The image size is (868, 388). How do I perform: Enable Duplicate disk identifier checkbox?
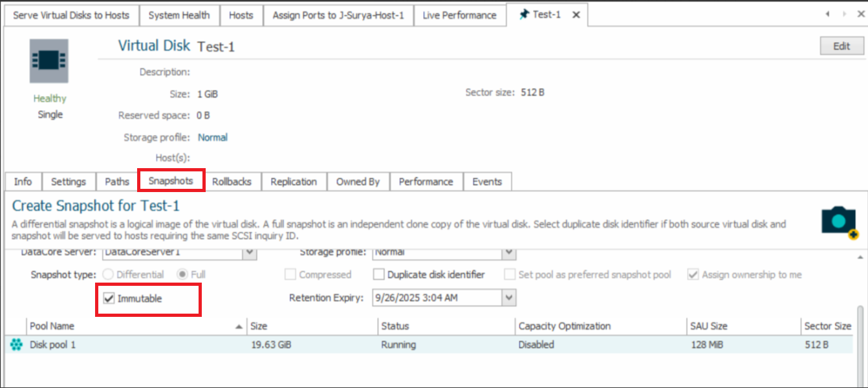click(x=379, y=275)
